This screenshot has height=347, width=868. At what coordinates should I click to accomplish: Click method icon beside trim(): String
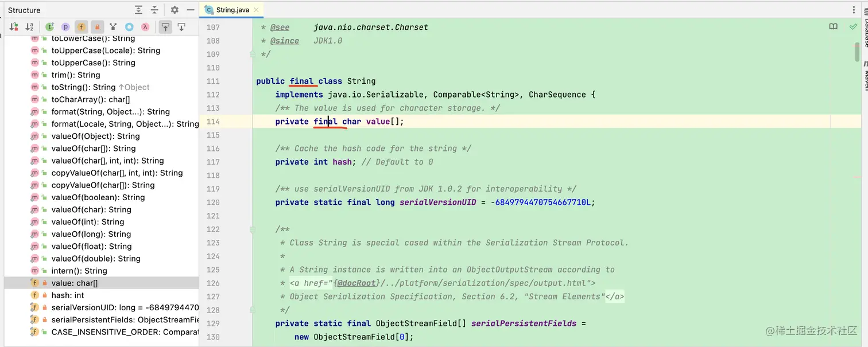tap(34, 75)
